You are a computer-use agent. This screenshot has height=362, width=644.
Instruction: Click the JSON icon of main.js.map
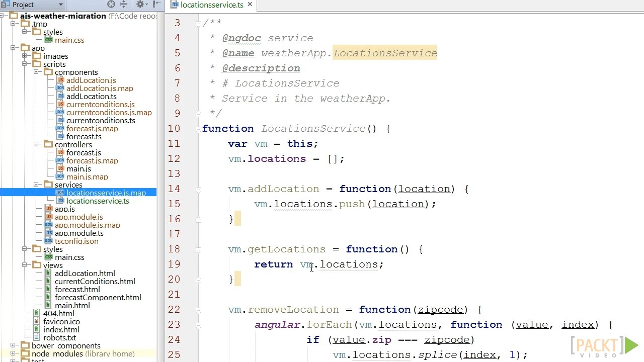60,176
